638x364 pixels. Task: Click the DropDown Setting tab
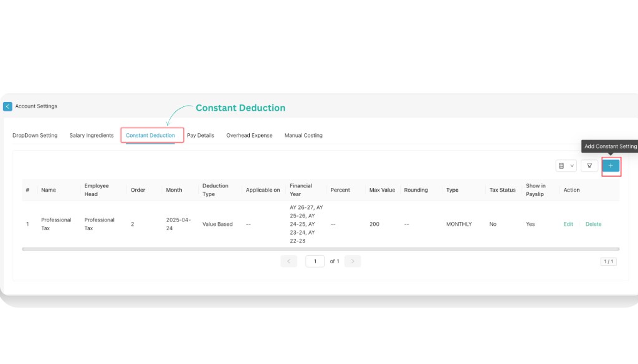(36, 135)
